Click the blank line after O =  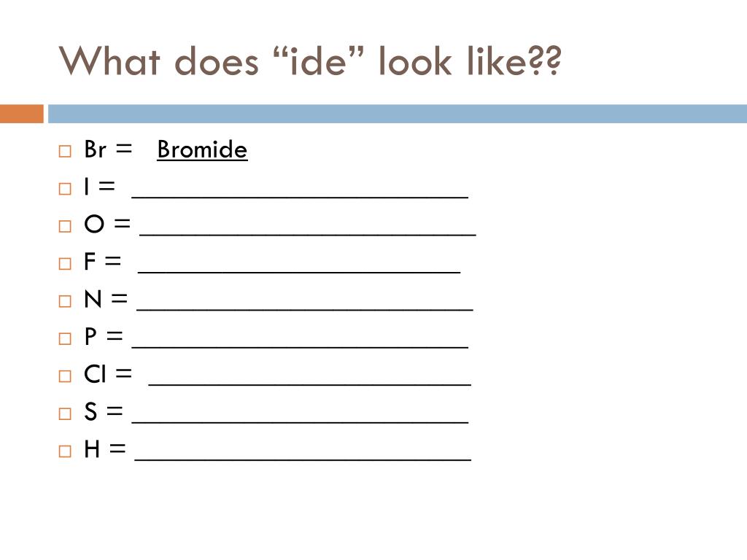coord(308,234)
